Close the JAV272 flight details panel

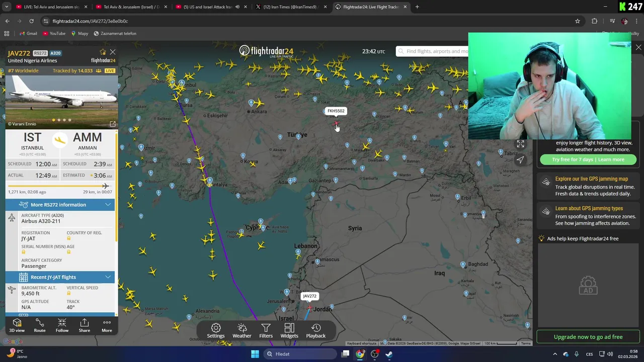pyautogui.click(x=113, y=52)
